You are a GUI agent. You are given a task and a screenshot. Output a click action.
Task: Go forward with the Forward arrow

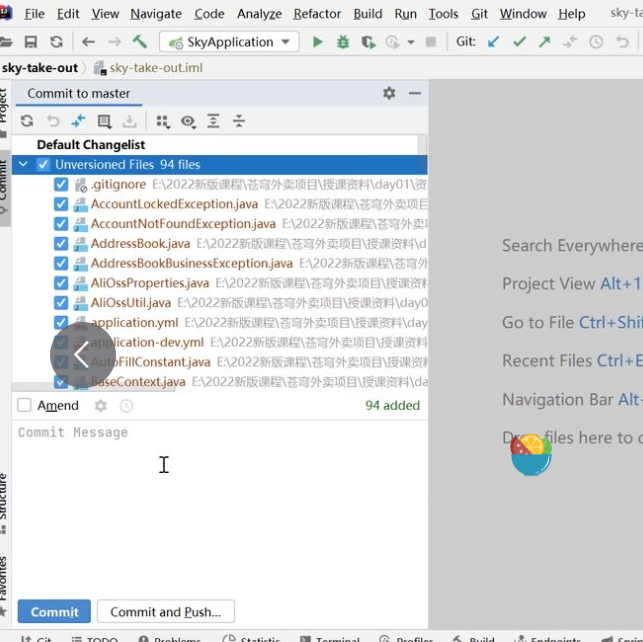115,42
